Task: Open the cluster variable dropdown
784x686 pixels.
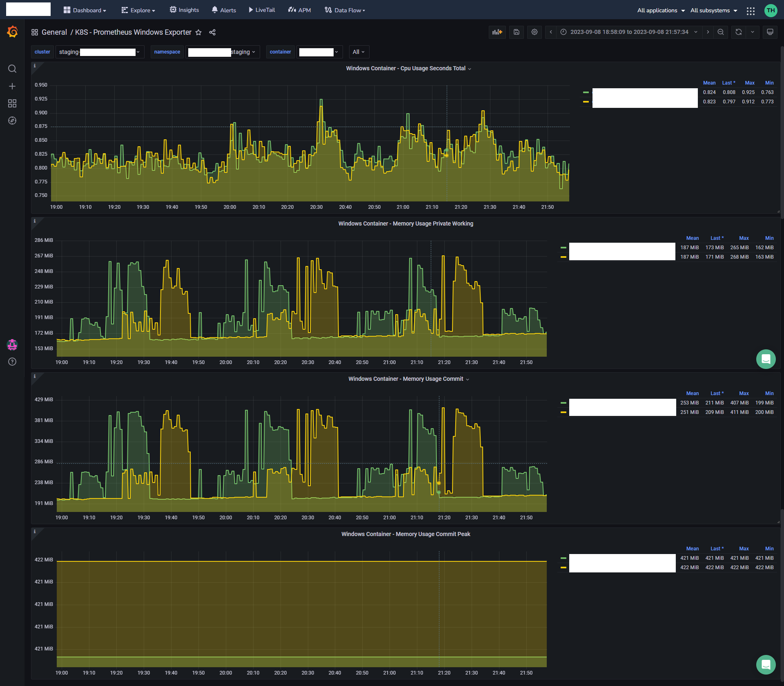Action: pos(100,52)
